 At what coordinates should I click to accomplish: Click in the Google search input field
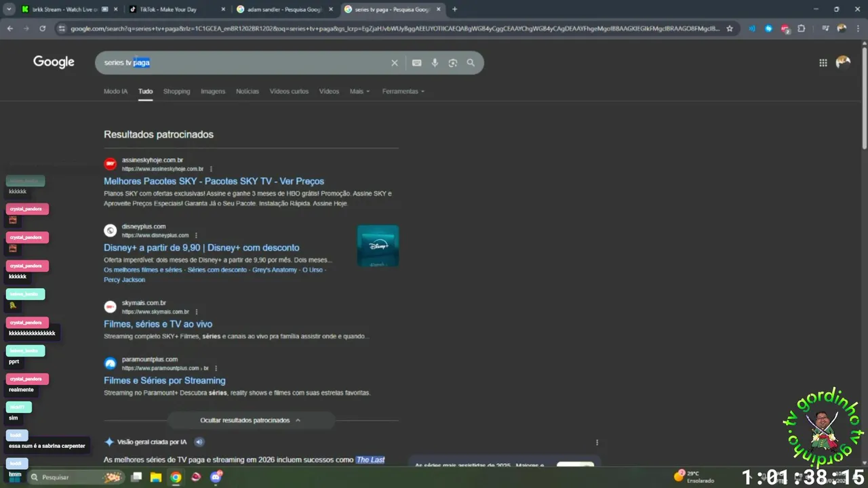point(244,62)
